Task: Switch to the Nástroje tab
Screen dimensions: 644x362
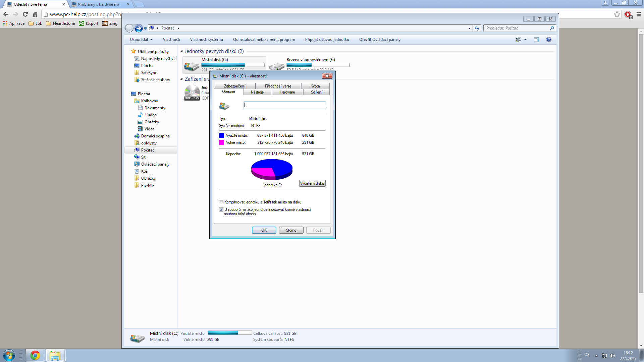Action: click(257, 92)
